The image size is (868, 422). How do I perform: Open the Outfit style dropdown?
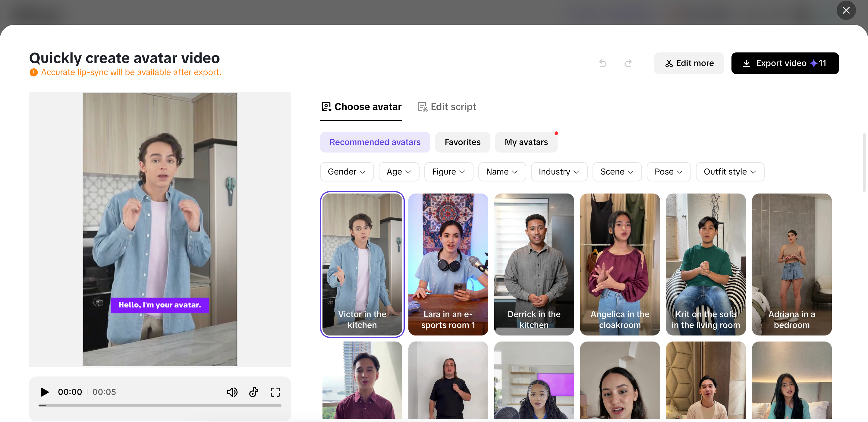click(730, 172)
